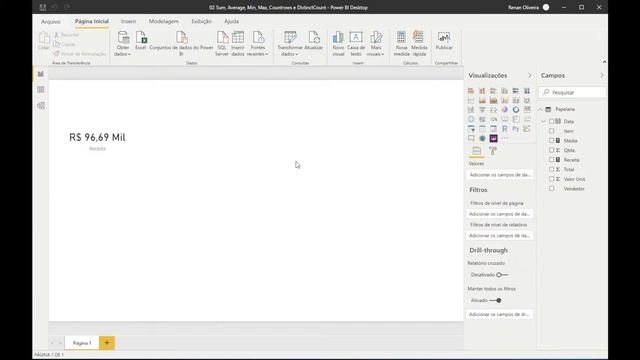Click Atualizar to refresh data
The height and width of the screenshot is (360, 640).
[x=313, y=41]
